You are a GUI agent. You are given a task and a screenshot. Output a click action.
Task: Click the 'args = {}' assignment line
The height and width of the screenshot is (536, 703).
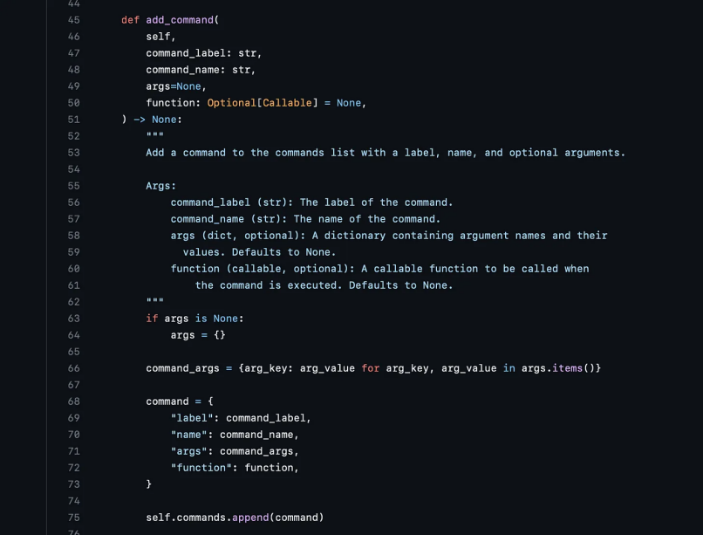198,335
